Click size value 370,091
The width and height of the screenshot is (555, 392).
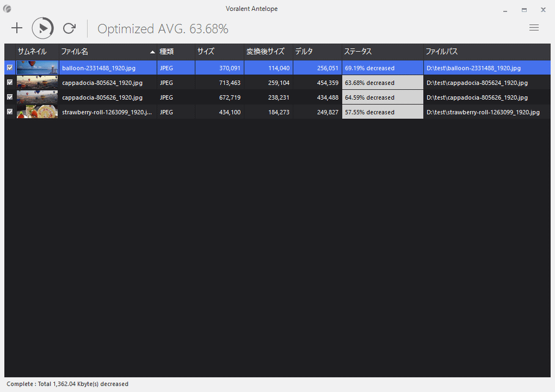(x=229, y=68)
